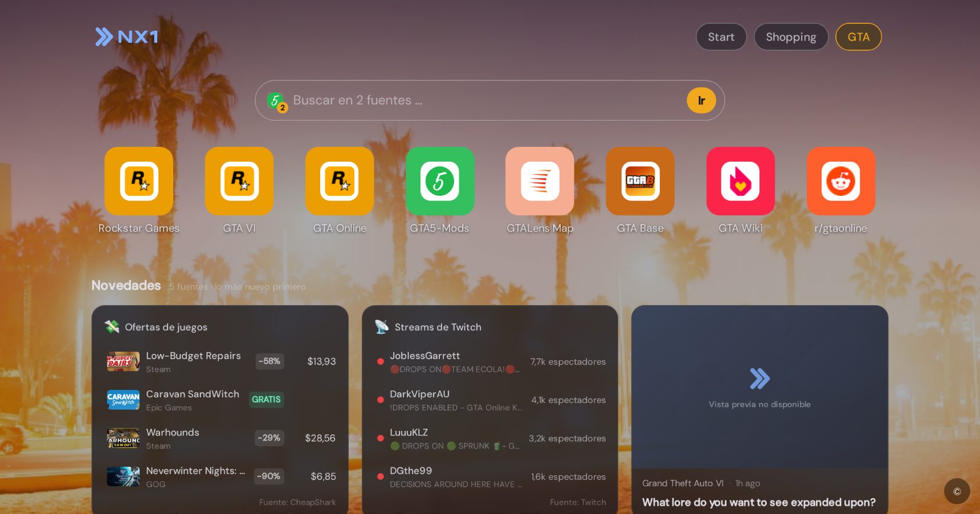Viewport: 980px width, 514px height.
Task: Click the 7,7k espectadores count
Action: pyautogui.click(x=568, y=361)
